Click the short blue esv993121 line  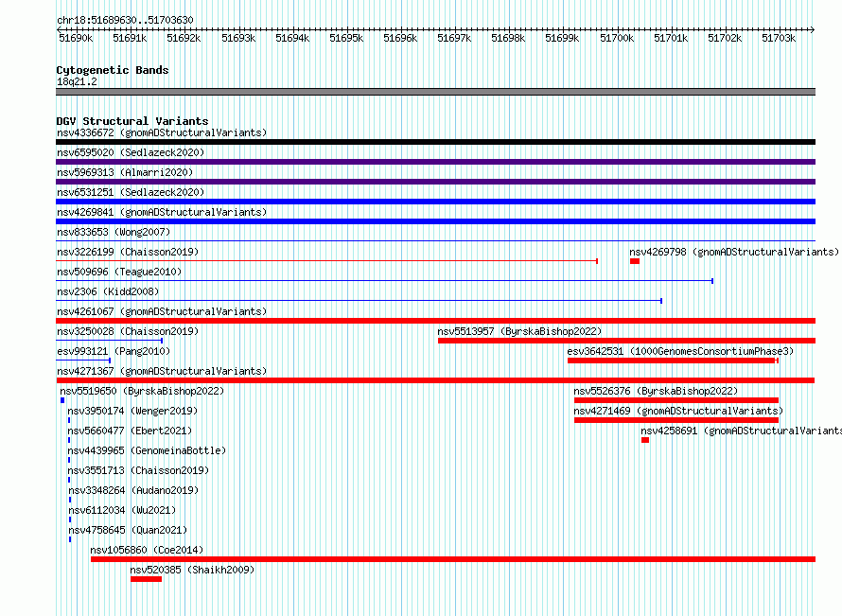click(x=83, y=361)
